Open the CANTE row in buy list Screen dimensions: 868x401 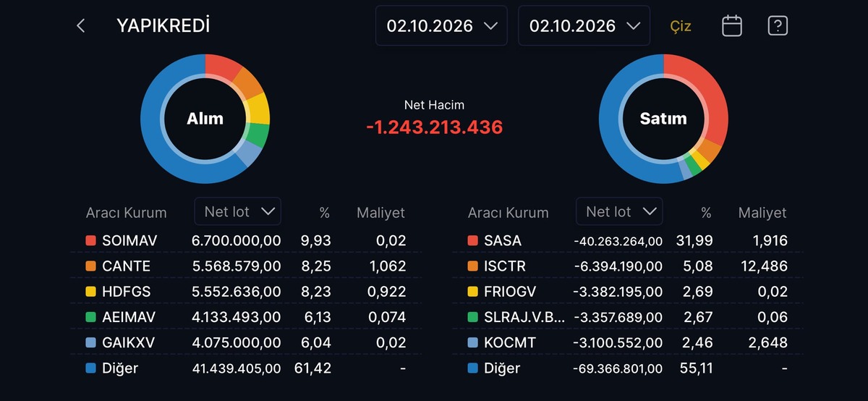coord(246,266)
